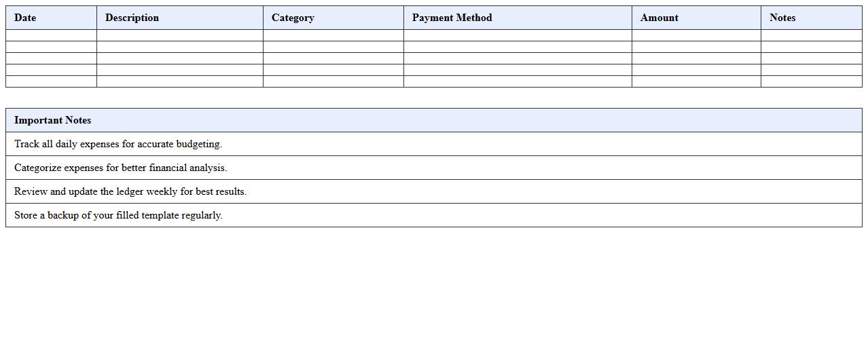The width and height of the screenshot is (868, 340).
Task: Select the first empty Description cell
Action: [179, 35]
